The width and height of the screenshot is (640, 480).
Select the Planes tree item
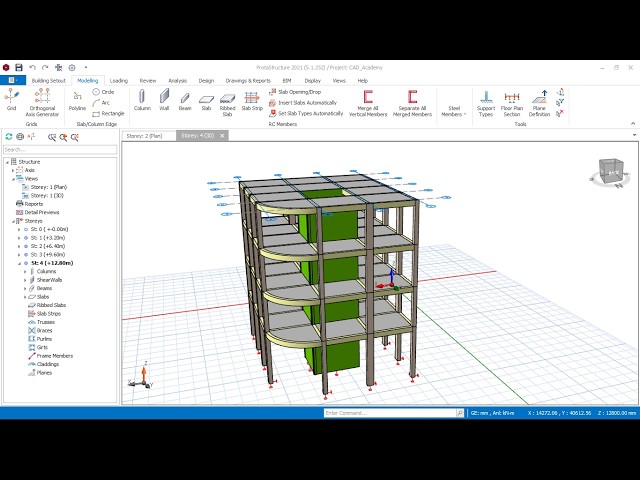coord(40,373)
